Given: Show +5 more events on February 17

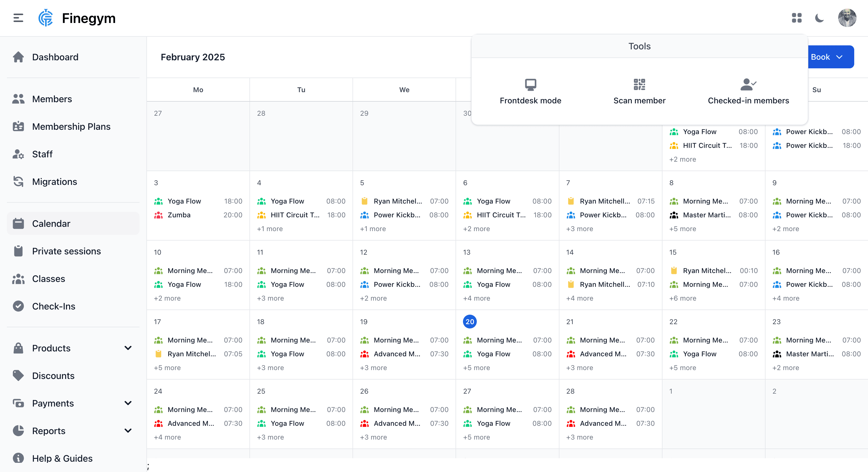Looking at the screenshot, I should click(x=167, y=367).
